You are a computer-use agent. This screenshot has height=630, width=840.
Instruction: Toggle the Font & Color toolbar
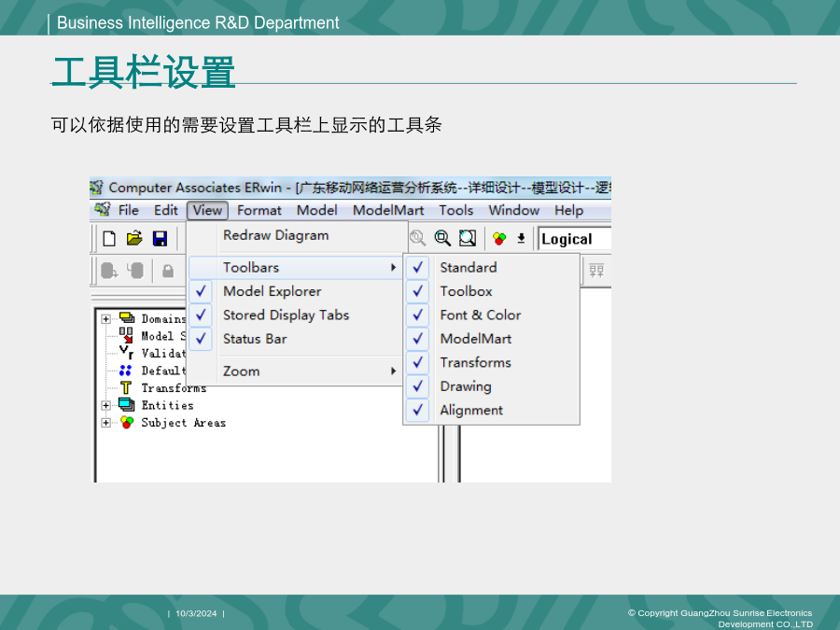491,315
